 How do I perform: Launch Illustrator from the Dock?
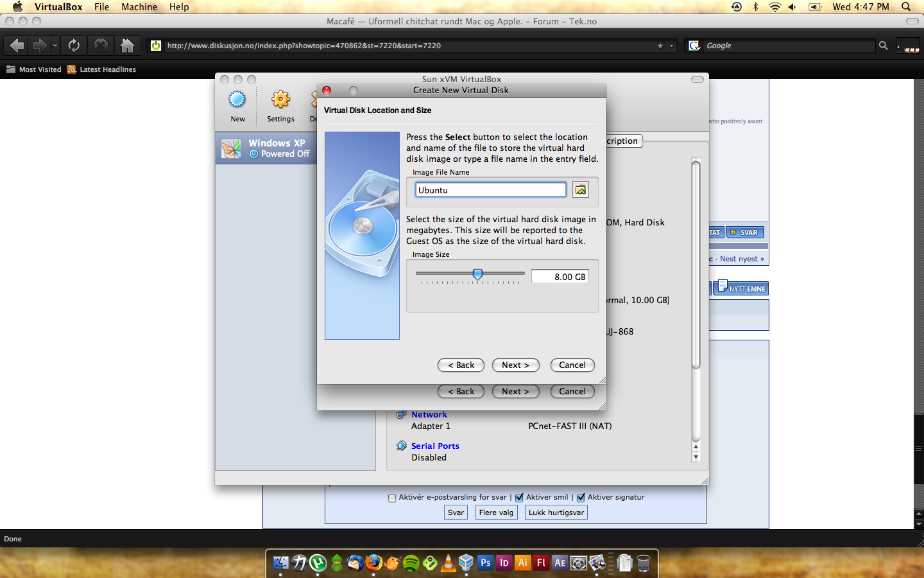tap(523, 563)
